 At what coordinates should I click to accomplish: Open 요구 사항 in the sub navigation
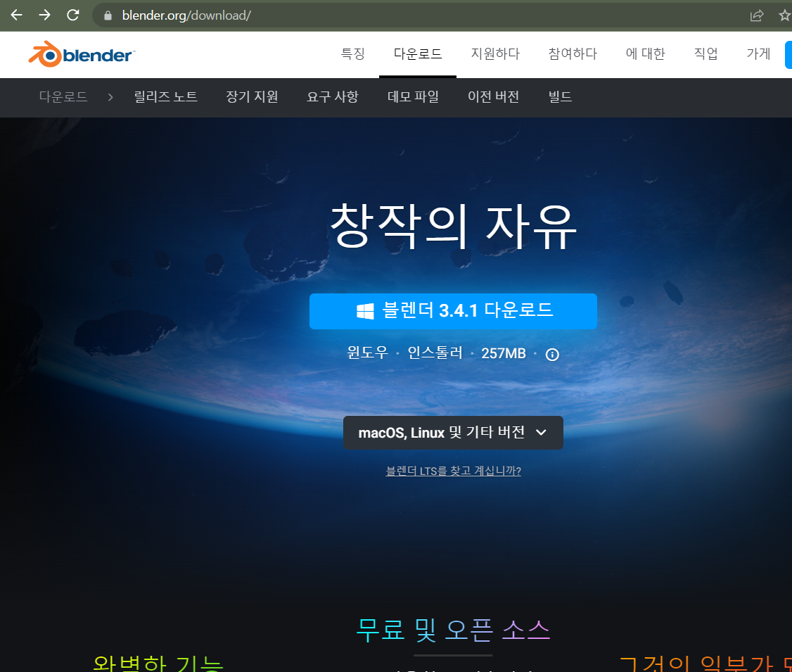click(x=333, y=96)
